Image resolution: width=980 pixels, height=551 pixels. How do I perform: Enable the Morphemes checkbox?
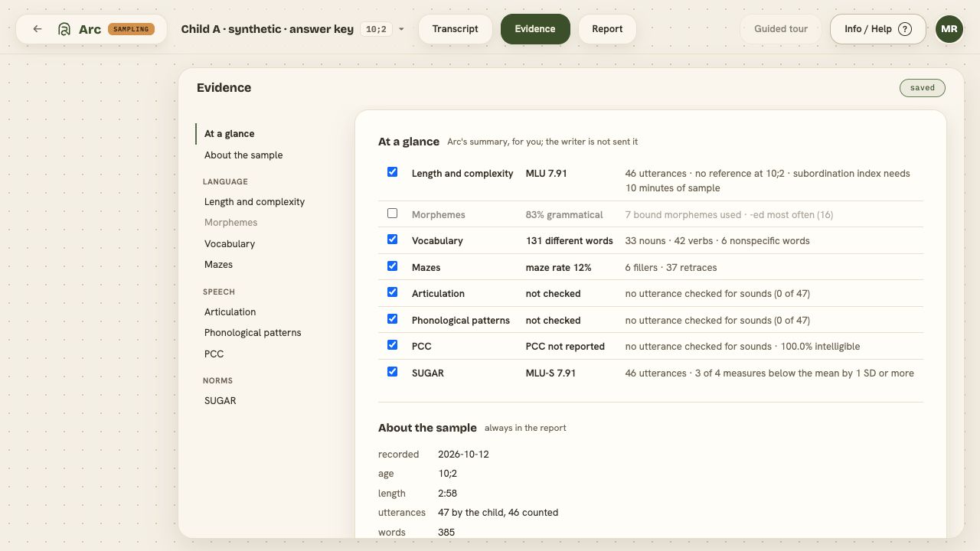(x=393, y=214)
